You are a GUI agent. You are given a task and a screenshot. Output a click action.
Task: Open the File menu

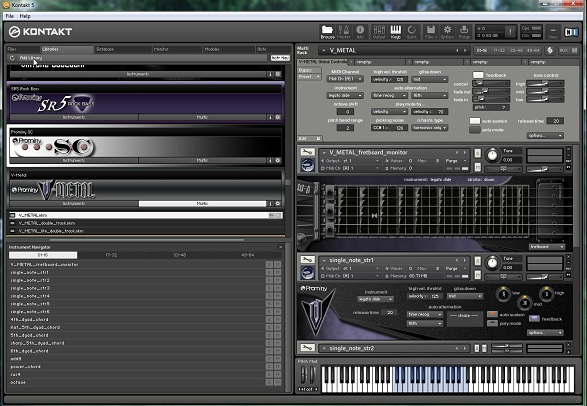point(10,16)
